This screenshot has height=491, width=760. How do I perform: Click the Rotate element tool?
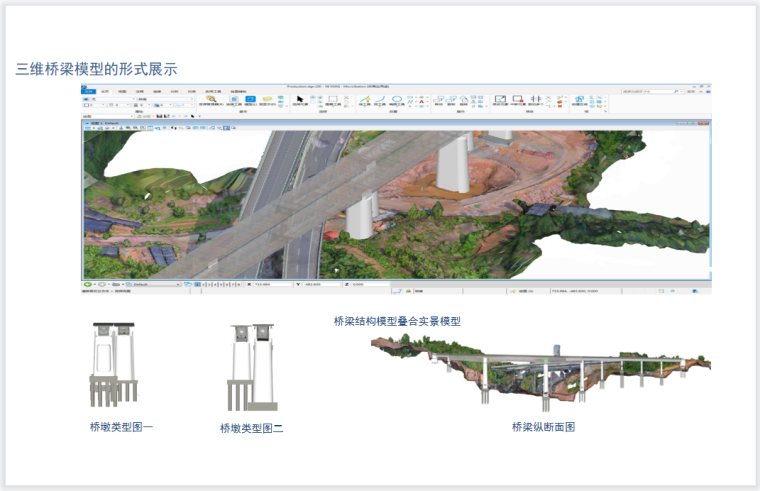click(x=464, y=101)
